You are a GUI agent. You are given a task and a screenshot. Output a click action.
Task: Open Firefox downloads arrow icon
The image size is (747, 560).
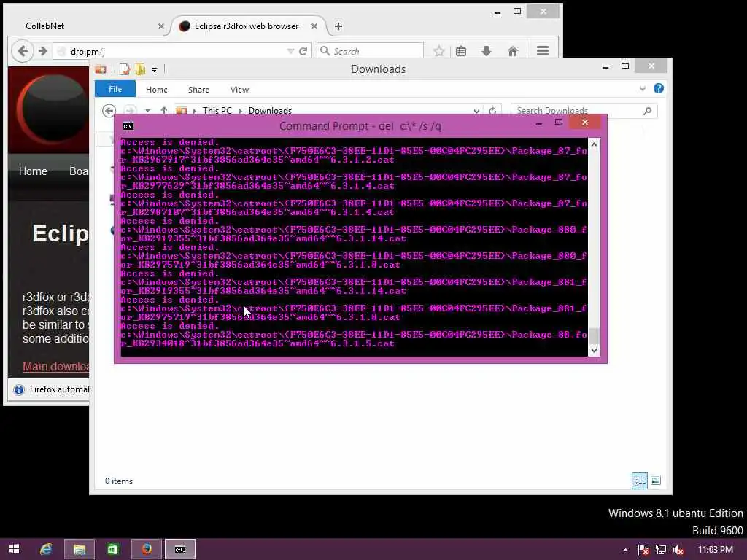pos(487,51)
